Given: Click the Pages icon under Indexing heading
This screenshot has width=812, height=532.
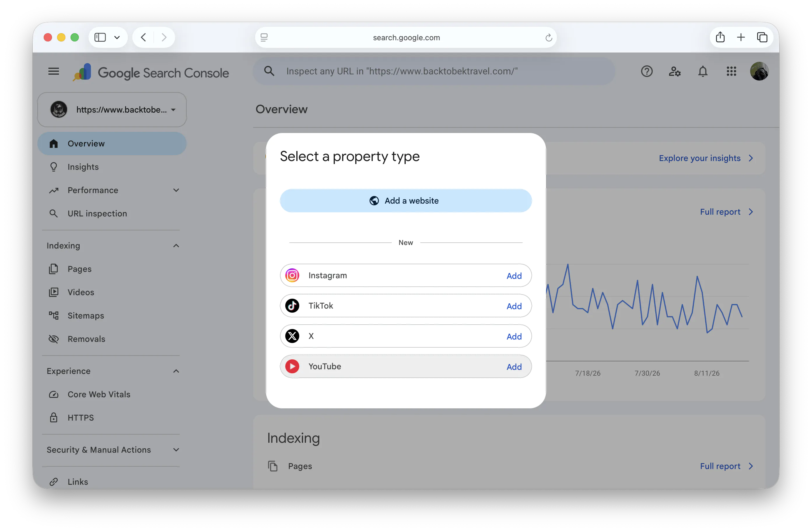Looking at the screenshot, I should [273, 466].
